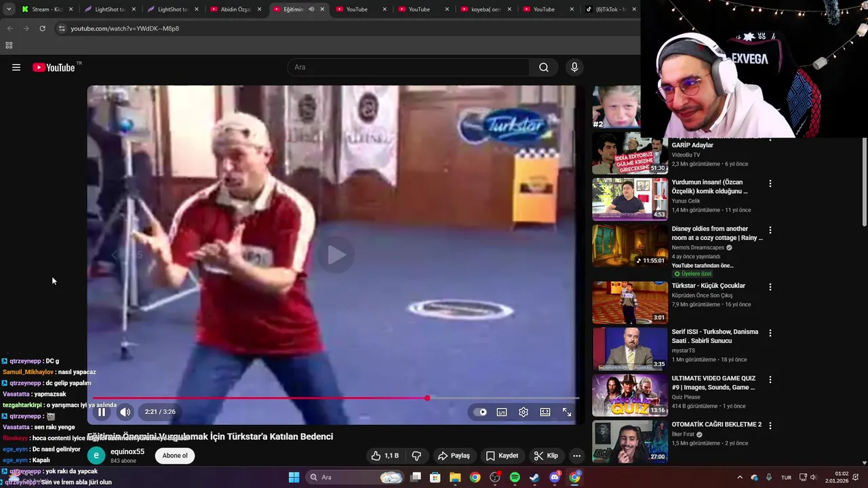Toggle the autoplay switch in the player

pyautogui.click(x=480, y=412)
